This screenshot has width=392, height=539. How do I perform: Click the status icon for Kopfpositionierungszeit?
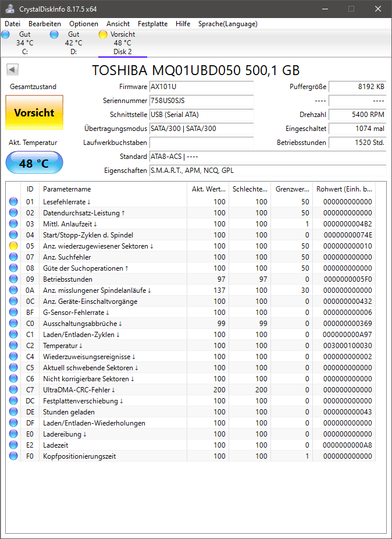point(13,456)
